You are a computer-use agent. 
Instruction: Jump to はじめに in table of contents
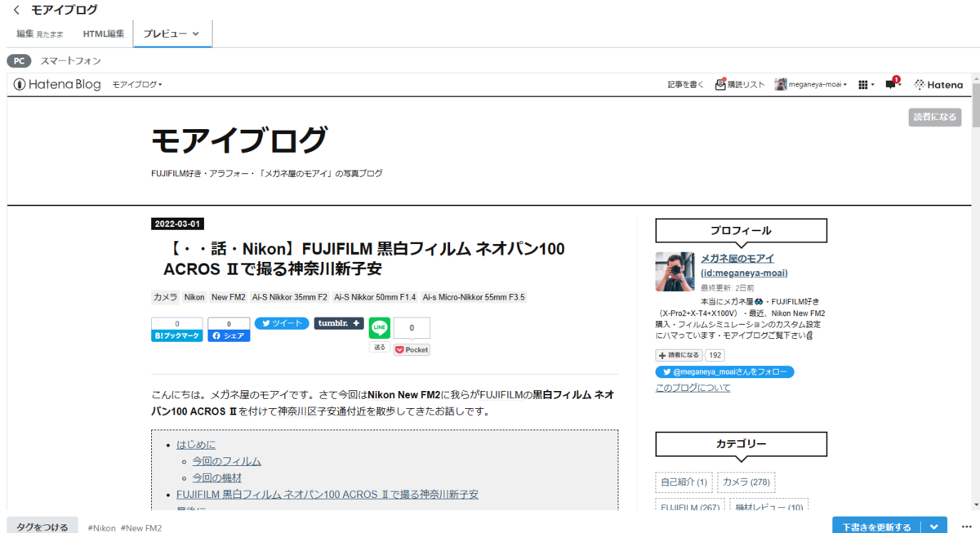click(196, 445)
